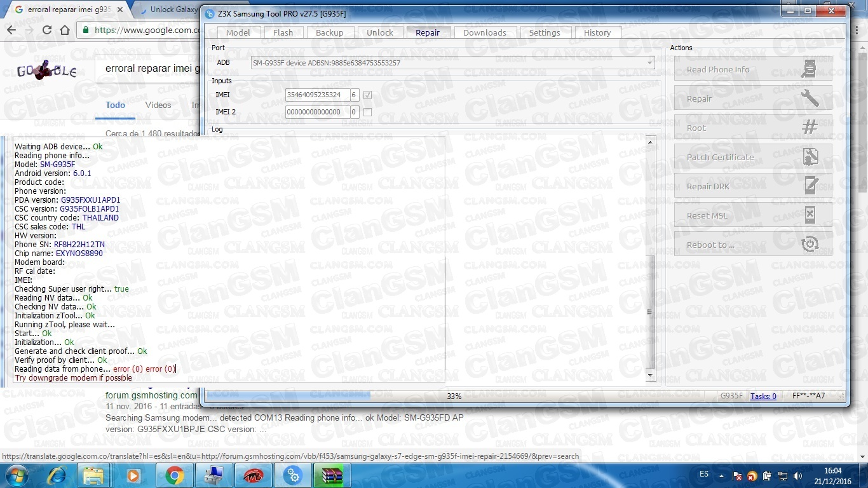868x488 pixels.
Task: Click the model value SM-G935F in log
Action: [x=57, y=165]
